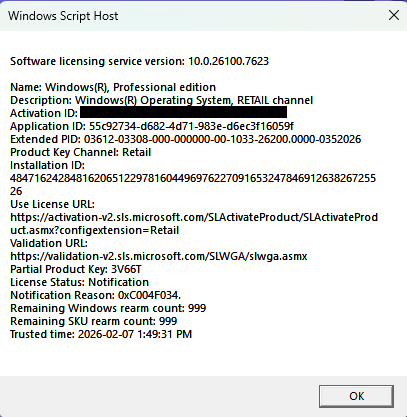Select the Software licensing service version line

pyautogui.click(x=139, y=61)
